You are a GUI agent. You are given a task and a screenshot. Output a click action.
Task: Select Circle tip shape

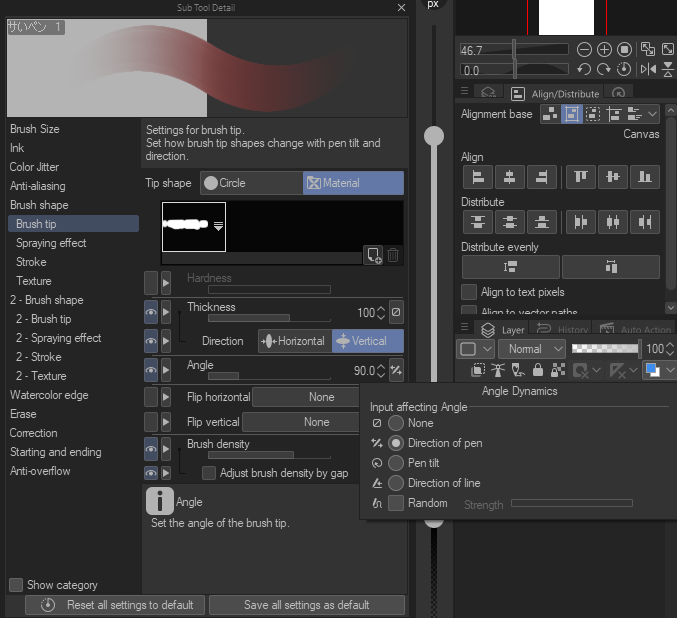pyautogui.click(x=252, y=183)
